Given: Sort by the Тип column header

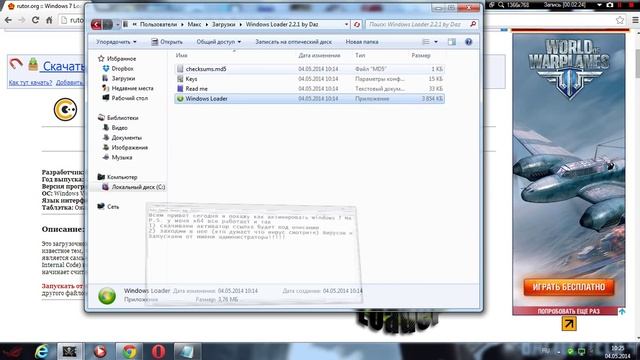Looking at the screenshot, I should coord(360,55).
